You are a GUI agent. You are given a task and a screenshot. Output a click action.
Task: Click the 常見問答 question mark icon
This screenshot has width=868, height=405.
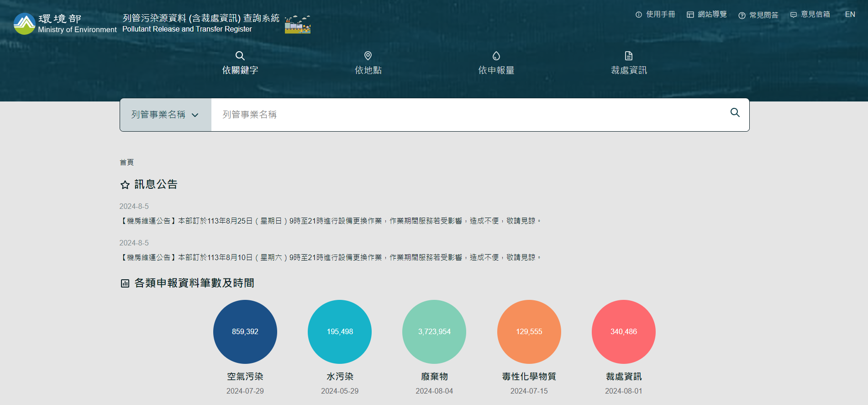point(742,16)
